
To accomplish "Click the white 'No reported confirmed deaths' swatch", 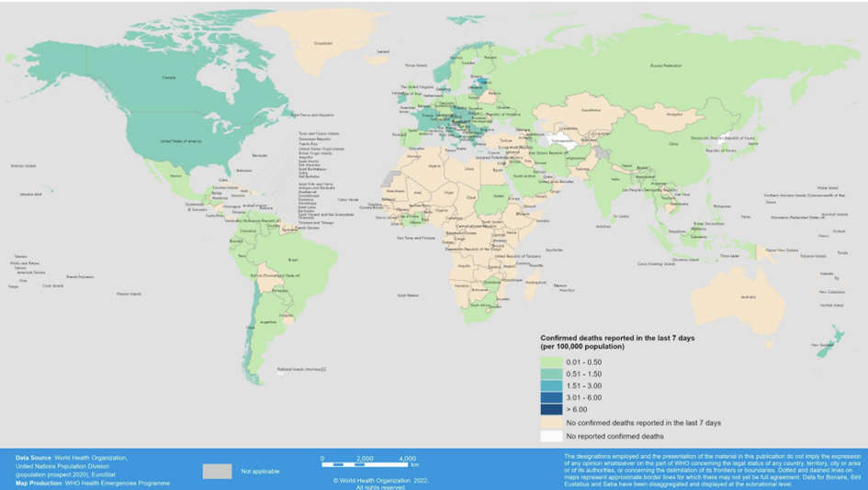I will [x=550, y=436].
